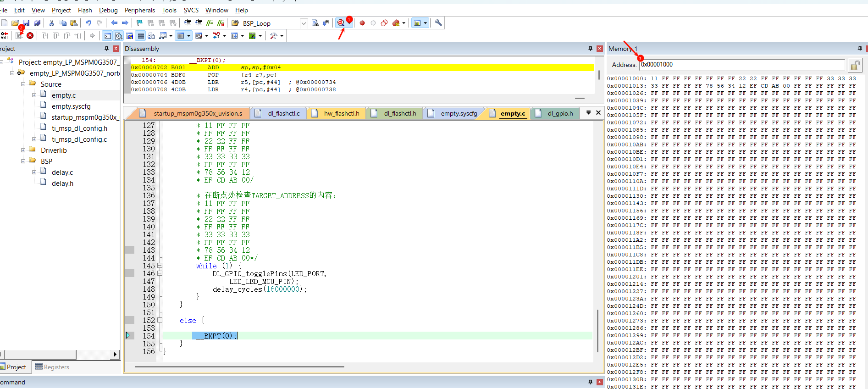Open the Watch Windows dropdown arrow
This screenshot has width=868, height=389.
171,36
